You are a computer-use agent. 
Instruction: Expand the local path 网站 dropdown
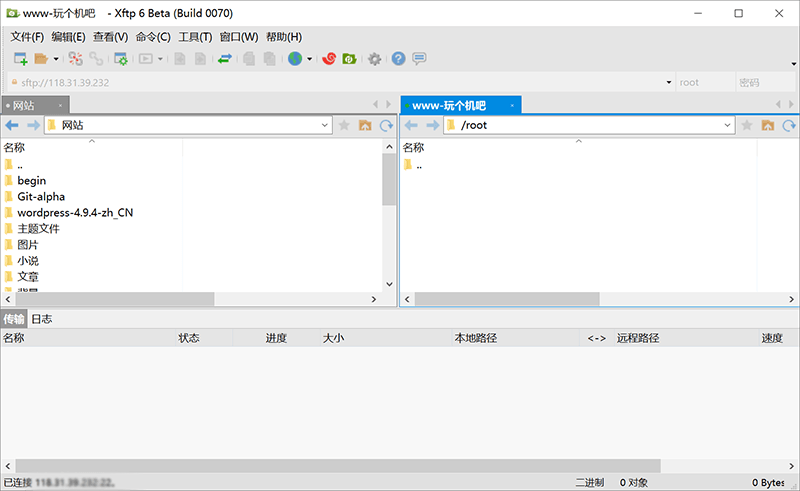(324, 125)
